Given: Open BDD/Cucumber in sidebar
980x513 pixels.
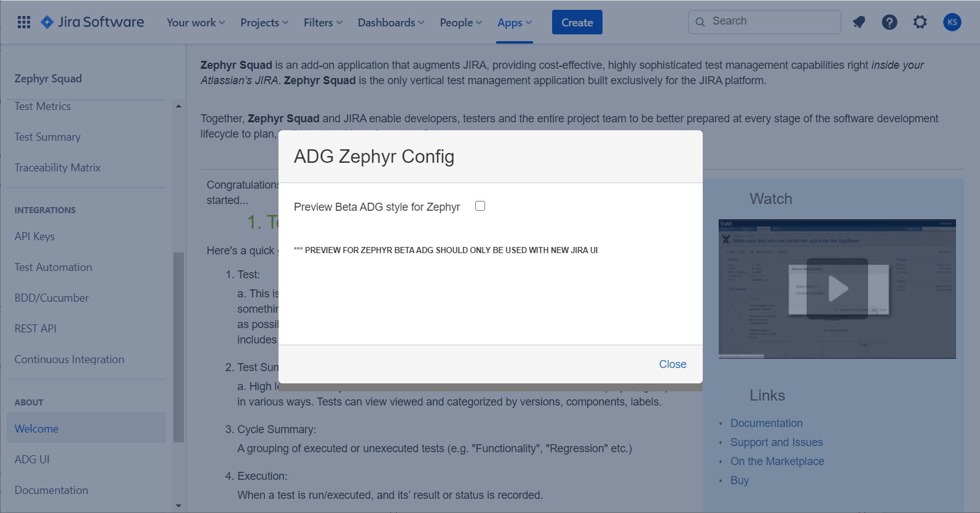Looking at the screenshot, I should point(52,298).
